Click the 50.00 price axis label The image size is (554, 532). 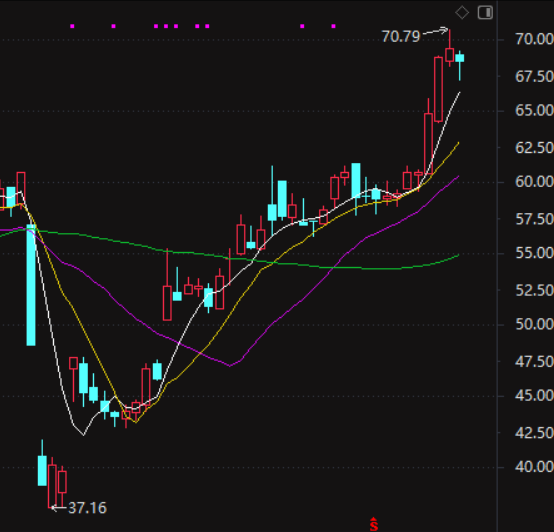tap(534, 324)
